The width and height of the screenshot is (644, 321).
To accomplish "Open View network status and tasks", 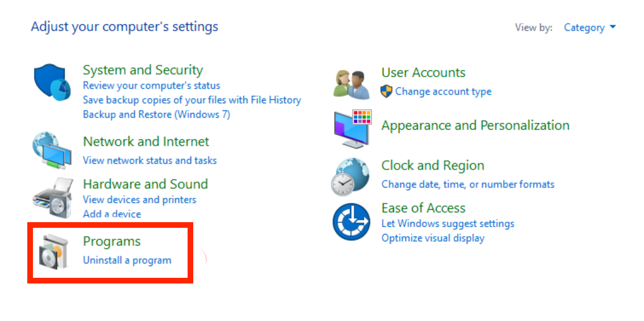I will (149, 160).
